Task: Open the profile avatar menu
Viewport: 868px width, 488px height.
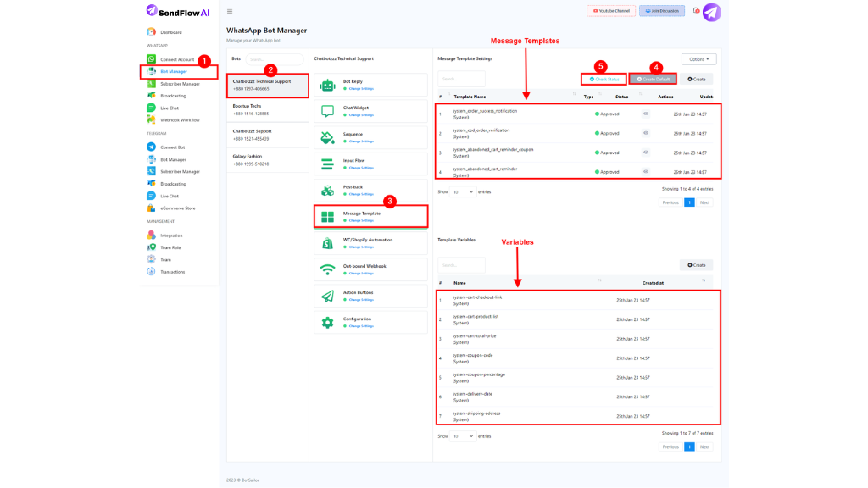Action: click(712, 12)
